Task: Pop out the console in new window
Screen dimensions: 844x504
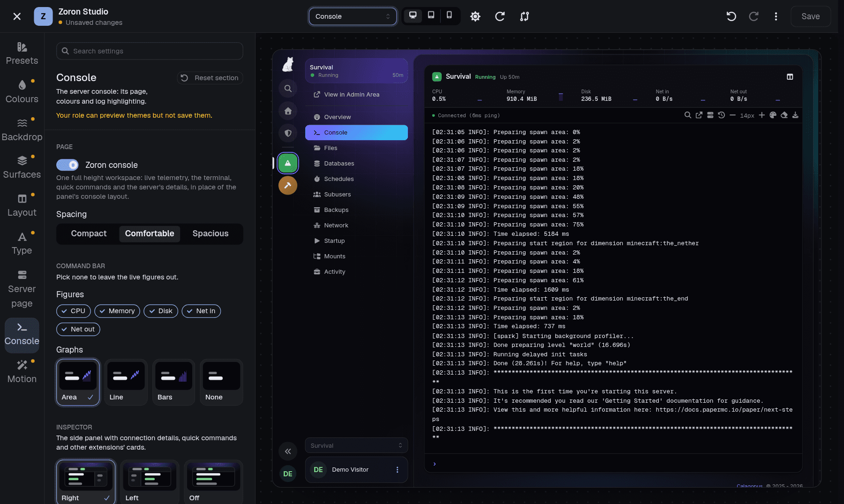Action: tap(699, 115)
